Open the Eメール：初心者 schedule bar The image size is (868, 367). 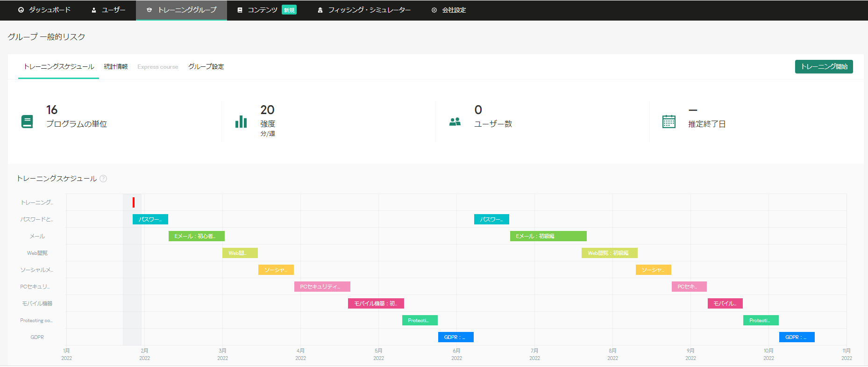(x=197, y=236)
